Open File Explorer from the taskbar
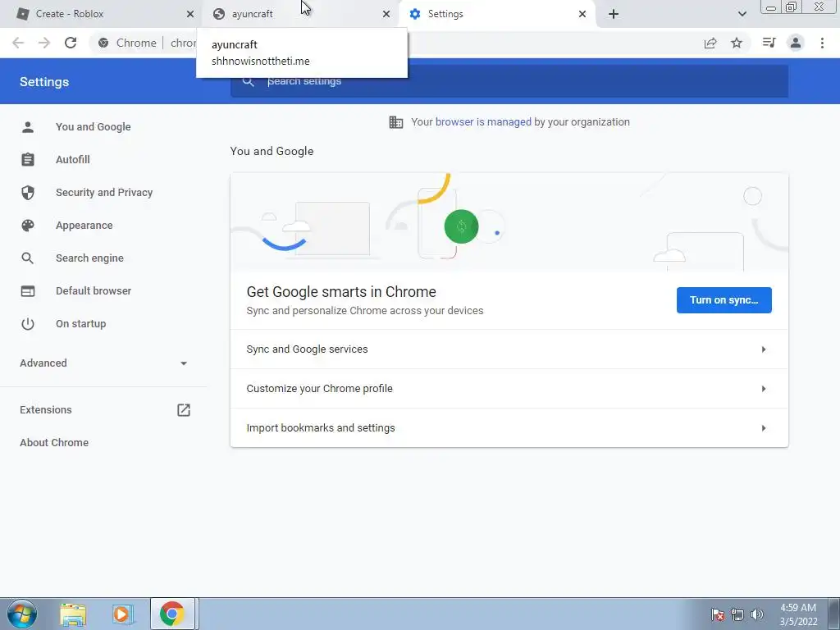 pos(73,615)
